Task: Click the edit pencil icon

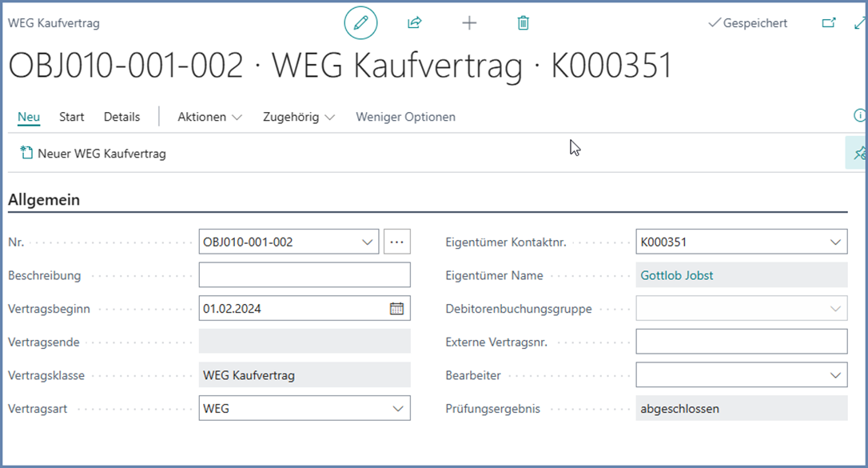Action: (x=360, y=22)
